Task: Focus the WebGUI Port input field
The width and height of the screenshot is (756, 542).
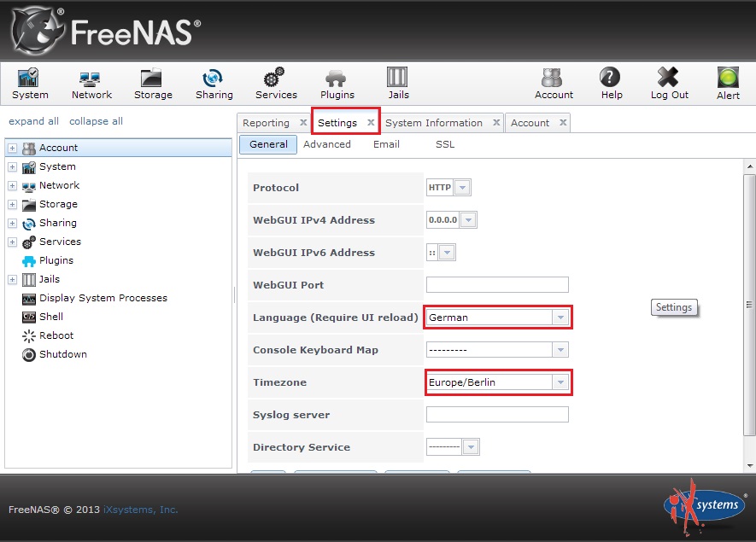Action: click(x=497, y=285)
